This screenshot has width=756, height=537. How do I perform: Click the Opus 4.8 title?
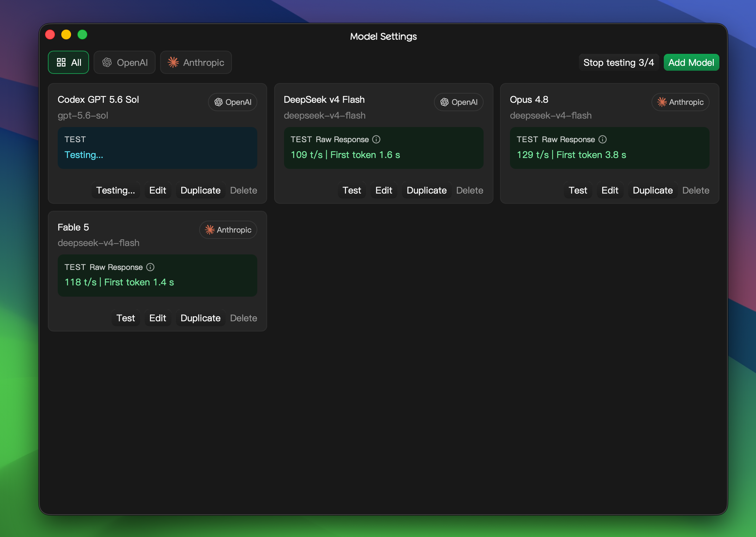529,100
